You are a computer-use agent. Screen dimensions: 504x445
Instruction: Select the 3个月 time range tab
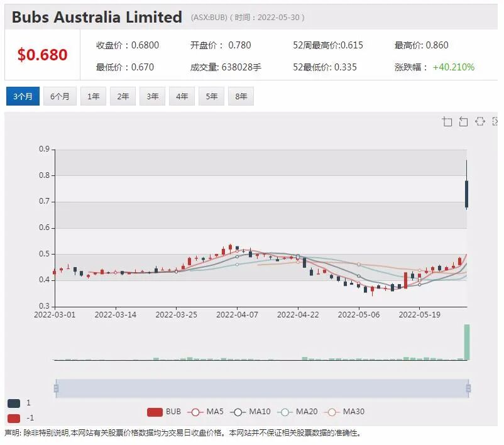pos(23,96)
